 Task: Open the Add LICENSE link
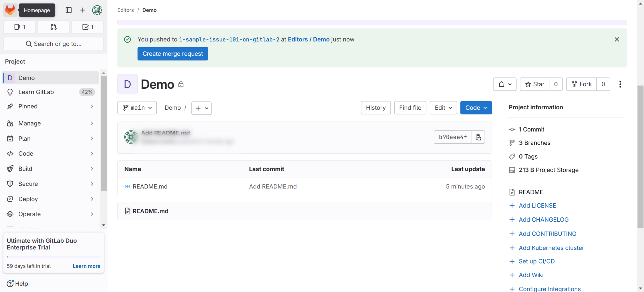pyautogui.click(x=537, y=206)
